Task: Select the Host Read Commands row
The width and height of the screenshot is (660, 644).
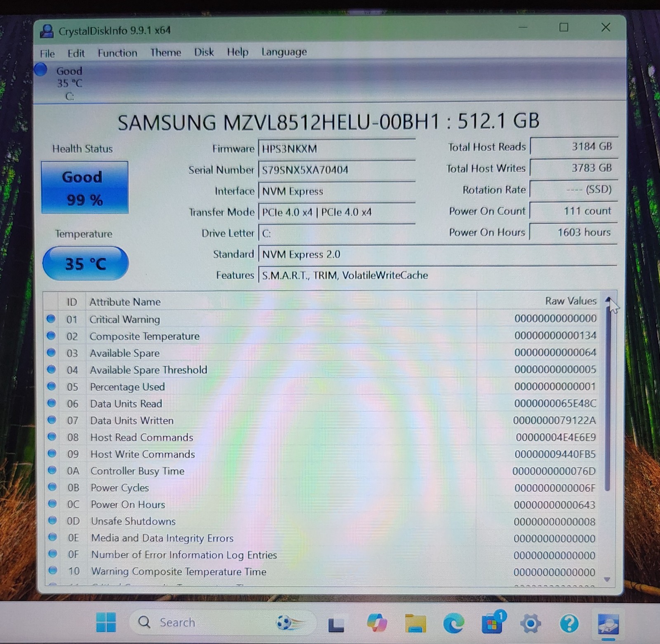Action: click(322, 437)
